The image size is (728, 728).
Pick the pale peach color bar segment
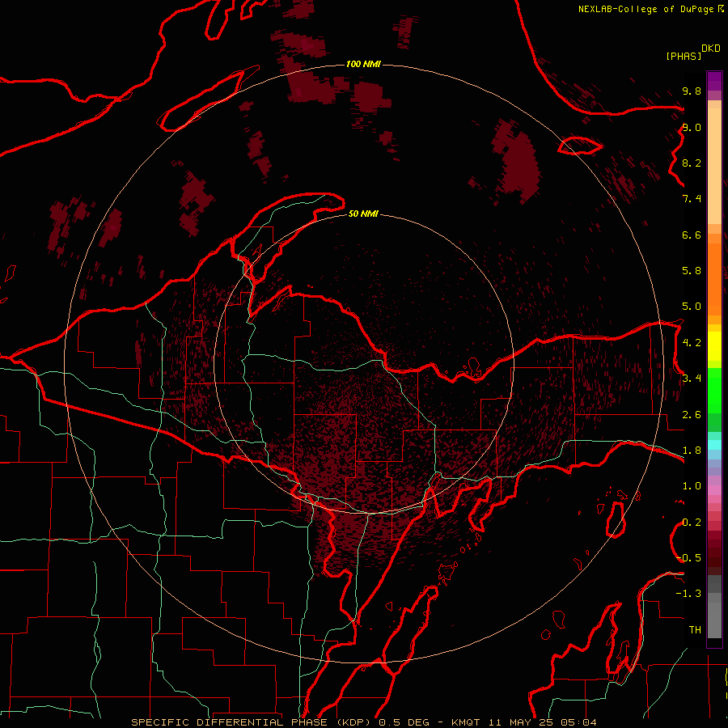coord(714,166)
